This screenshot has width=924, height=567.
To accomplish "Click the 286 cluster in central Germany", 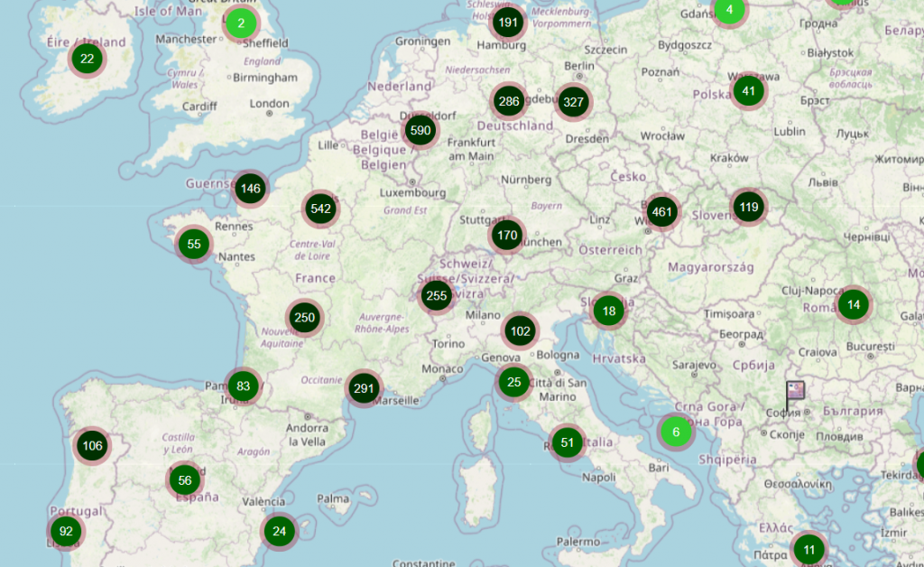I will (509, 101).
